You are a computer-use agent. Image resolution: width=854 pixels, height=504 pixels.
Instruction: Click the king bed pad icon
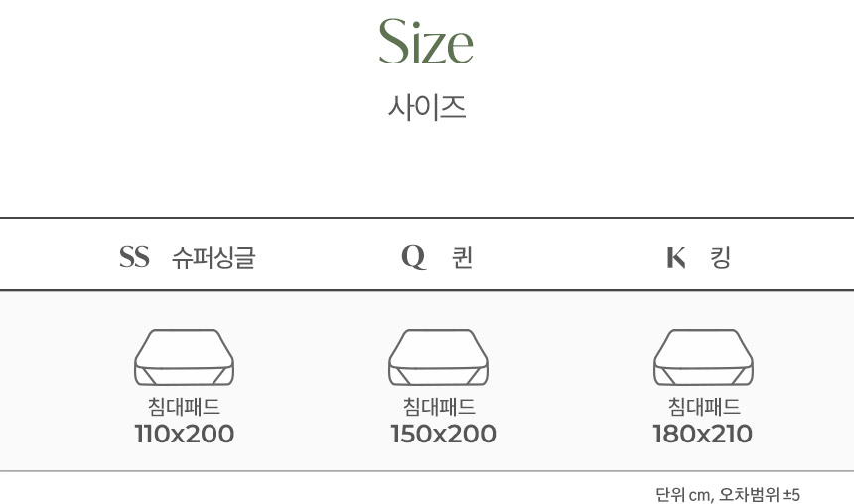[704, 357]
